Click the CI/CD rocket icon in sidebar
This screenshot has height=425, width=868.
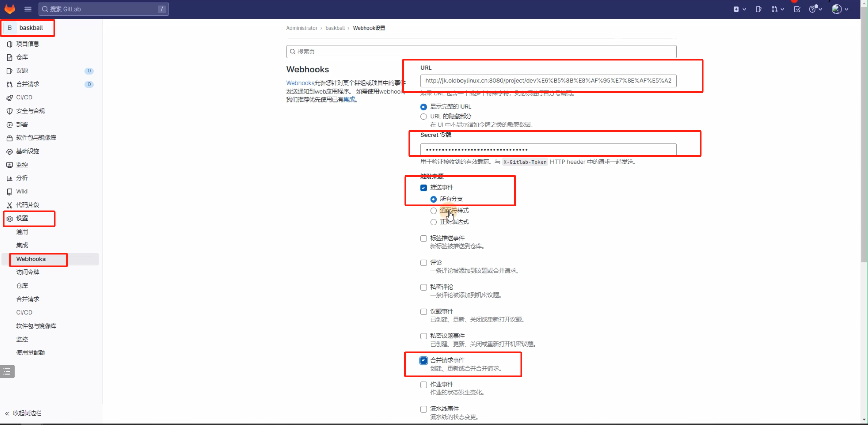pyautogui.click(x=10, y=98)
